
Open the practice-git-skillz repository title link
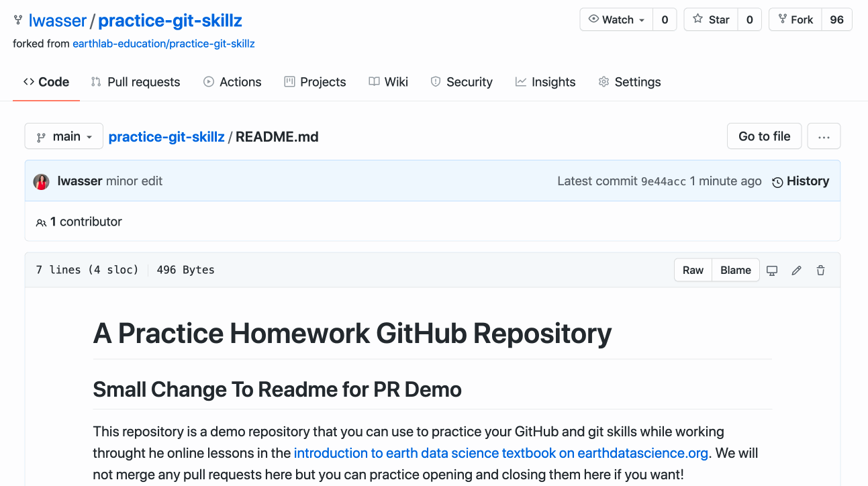[171, 20]
